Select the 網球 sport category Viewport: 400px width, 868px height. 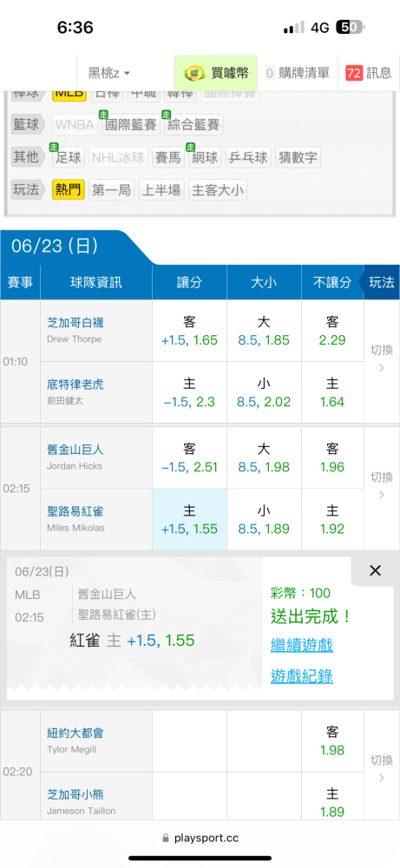click(x=204, y=157)
